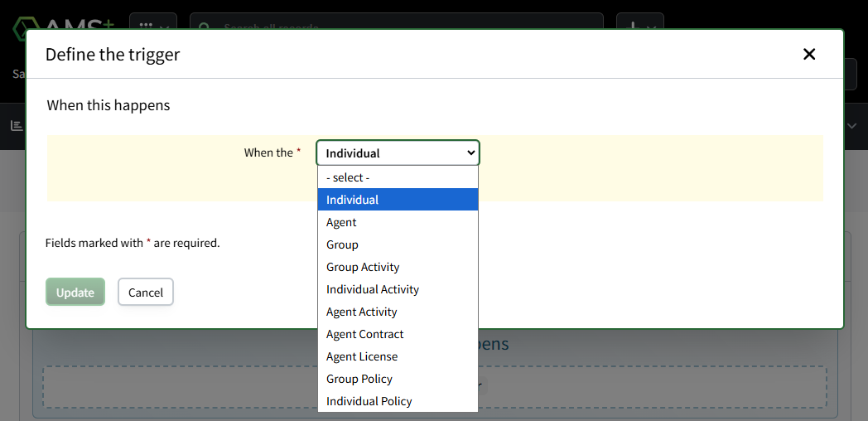Select Agent from the list
The height and width of the screenshot is (421, 868).
point(398,222)
